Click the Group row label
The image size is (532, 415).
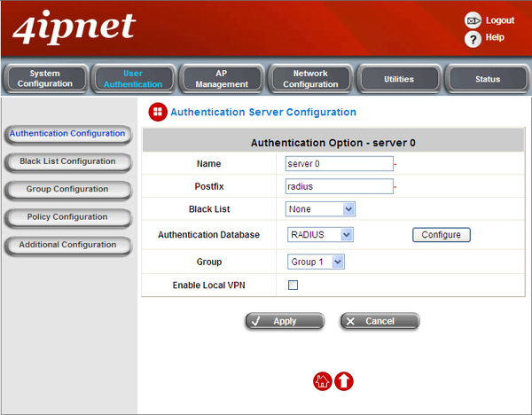pyautogui.click(x=209, y=262)
